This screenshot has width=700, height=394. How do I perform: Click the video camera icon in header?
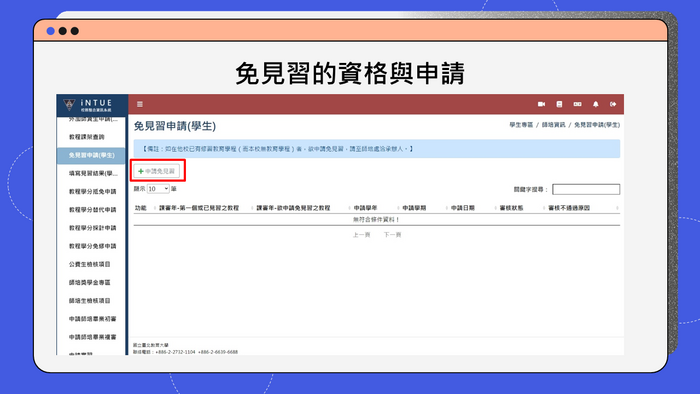542,104
